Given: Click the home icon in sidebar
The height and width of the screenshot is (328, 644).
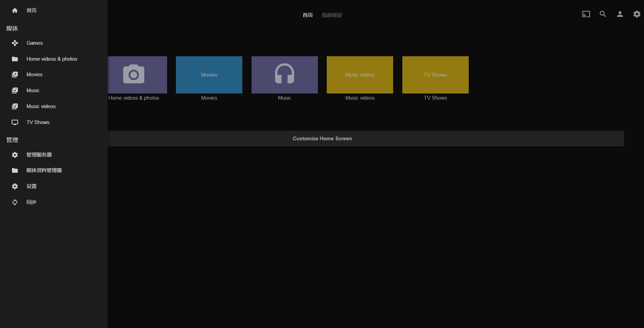Looking at the screenshot, I should (x=15, y=11).
